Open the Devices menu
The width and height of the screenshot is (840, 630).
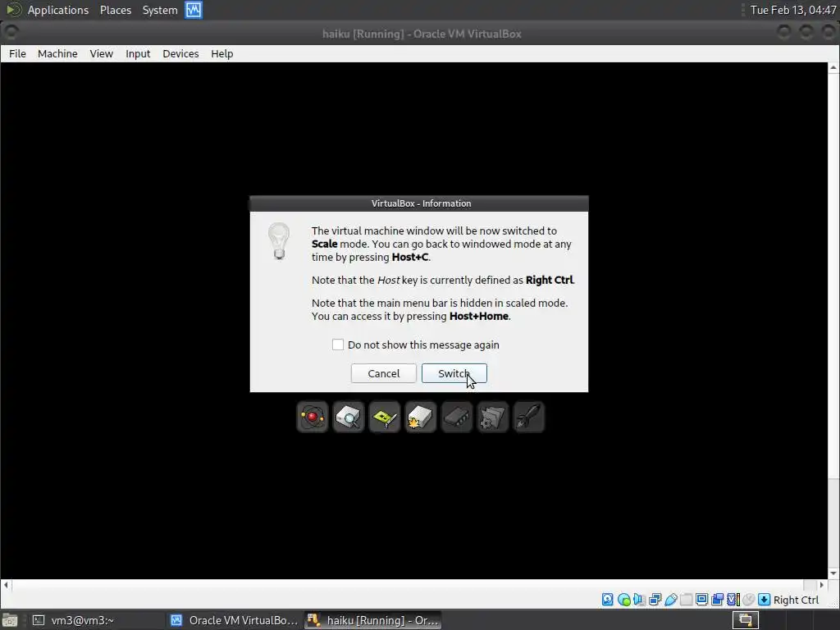click(180, 53)
